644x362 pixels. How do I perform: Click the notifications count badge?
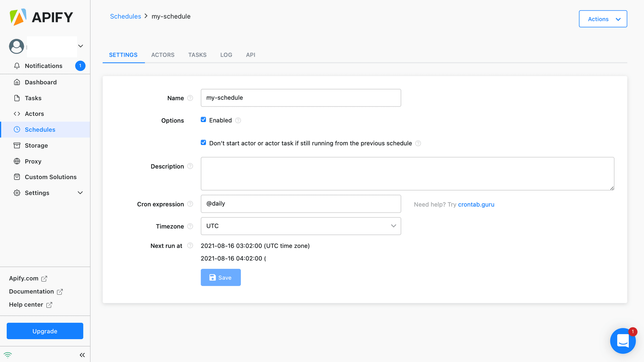[x=80, y=66]
